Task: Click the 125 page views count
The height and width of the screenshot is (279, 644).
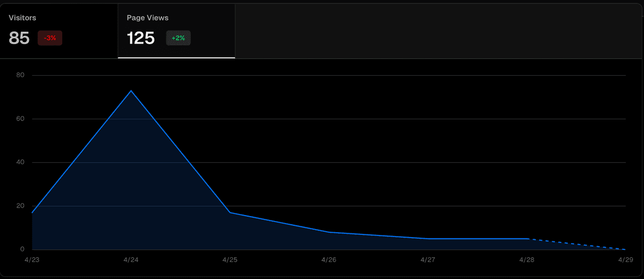Action: [x=141, y=38]
